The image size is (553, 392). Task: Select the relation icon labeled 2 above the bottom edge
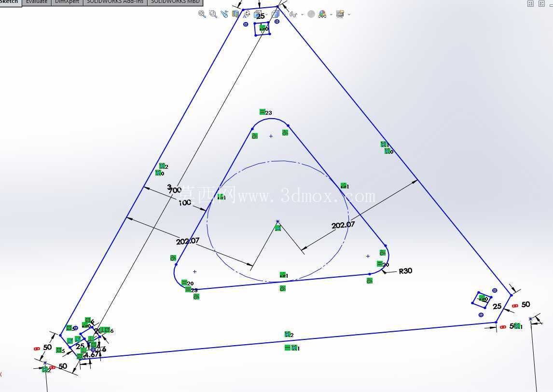pos(288,334)
